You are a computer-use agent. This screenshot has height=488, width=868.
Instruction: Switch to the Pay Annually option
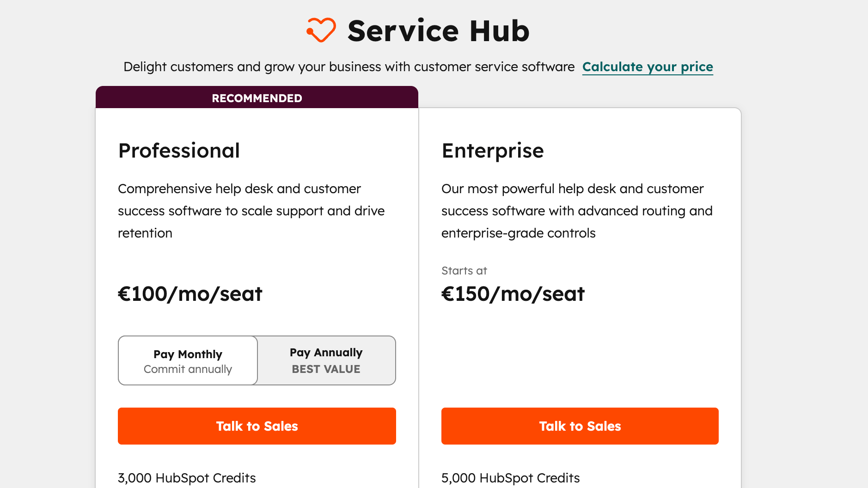point(325,360)
